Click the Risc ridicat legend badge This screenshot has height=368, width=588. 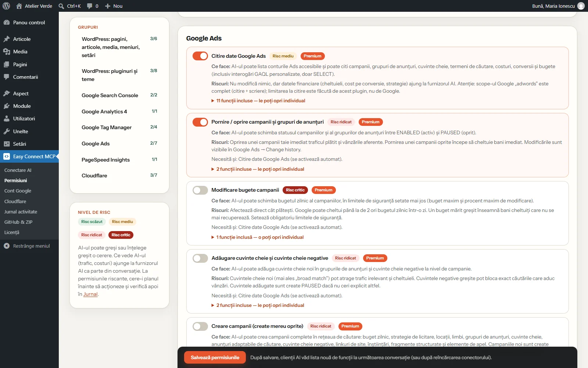[x=92, y=235]
